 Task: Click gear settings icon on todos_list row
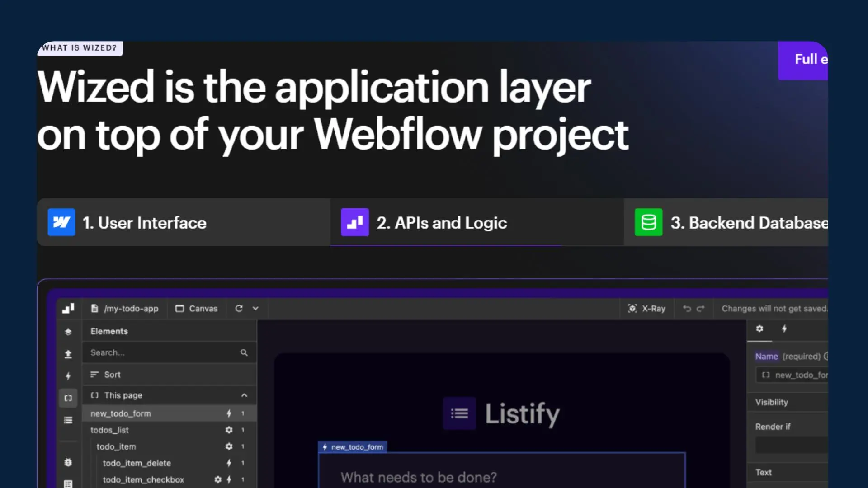[229, 430]
